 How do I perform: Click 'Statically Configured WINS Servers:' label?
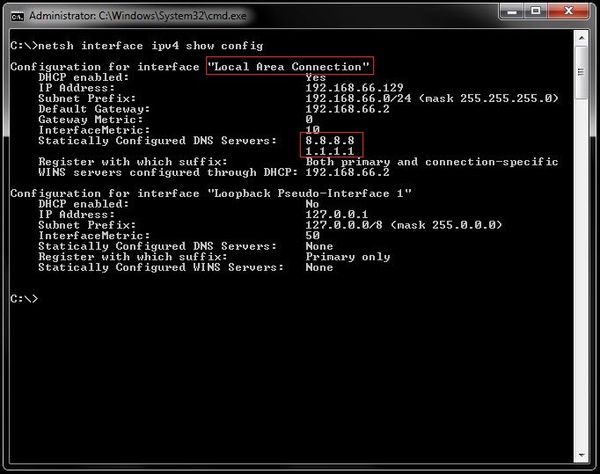(x=161, y=267)
